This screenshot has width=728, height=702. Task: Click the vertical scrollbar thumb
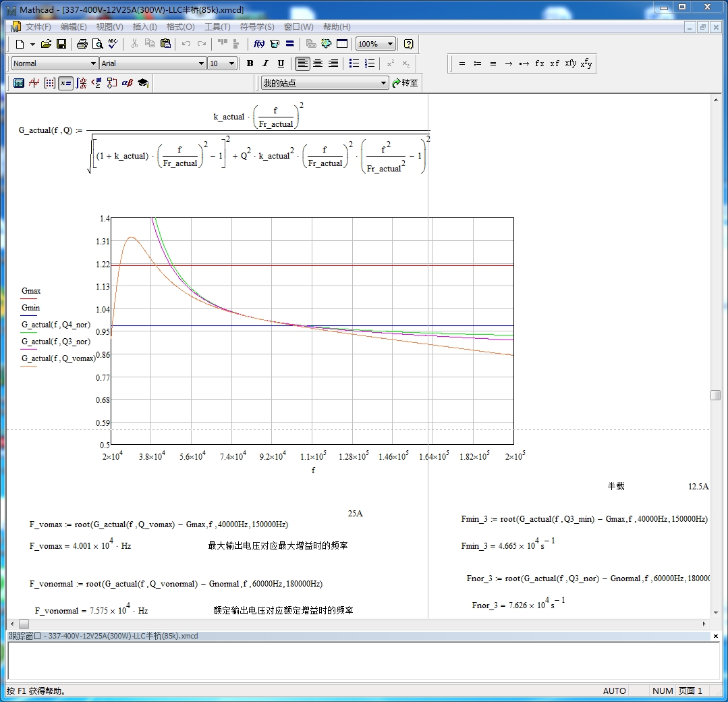click(x=715, y=395)
